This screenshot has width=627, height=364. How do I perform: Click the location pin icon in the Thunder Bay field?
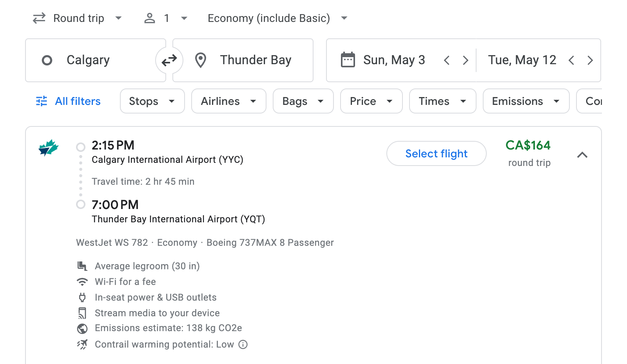tap(201, 60)
